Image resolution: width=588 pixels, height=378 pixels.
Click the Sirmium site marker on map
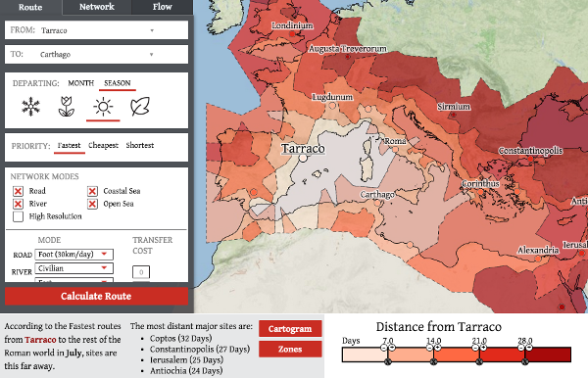(454, 115)
